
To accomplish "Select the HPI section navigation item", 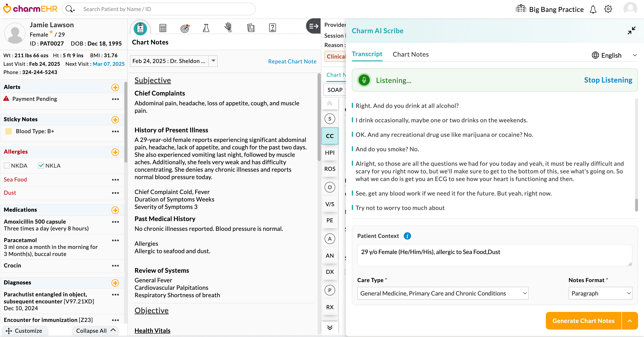I will click(x=329, y=153).
